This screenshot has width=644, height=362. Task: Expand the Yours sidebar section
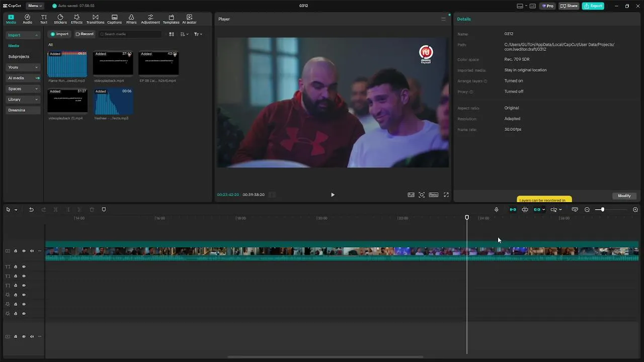(23, 67)
